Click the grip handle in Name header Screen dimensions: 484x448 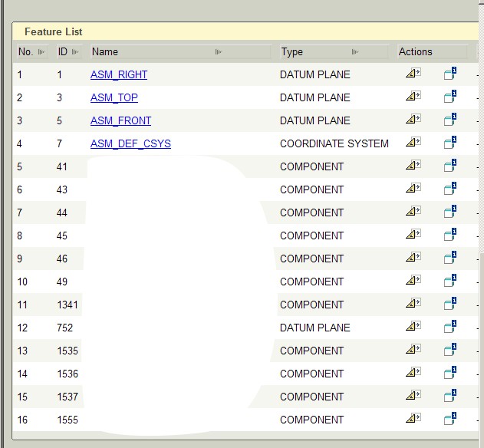(x=219, y=52)
